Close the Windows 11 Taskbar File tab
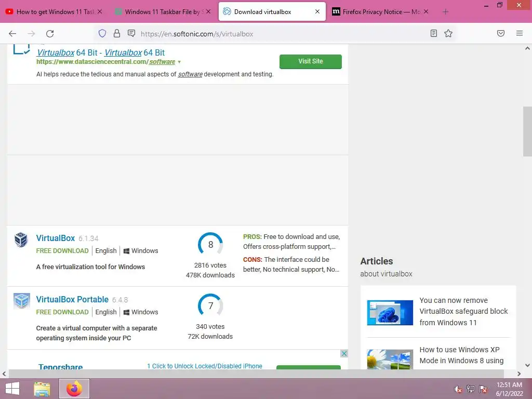 [208, 11]
